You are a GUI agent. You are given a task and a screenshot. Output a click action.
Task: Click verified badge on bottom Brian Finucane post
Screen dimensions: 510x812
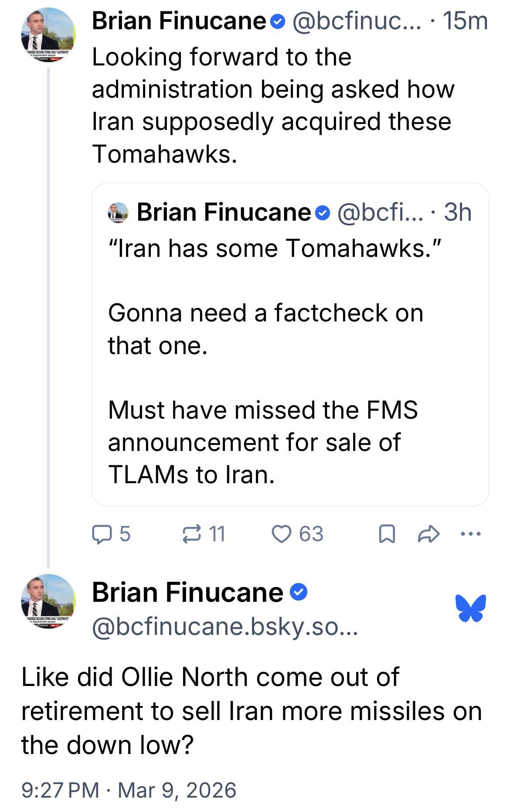pyautogui.click(x=299, y=592)
